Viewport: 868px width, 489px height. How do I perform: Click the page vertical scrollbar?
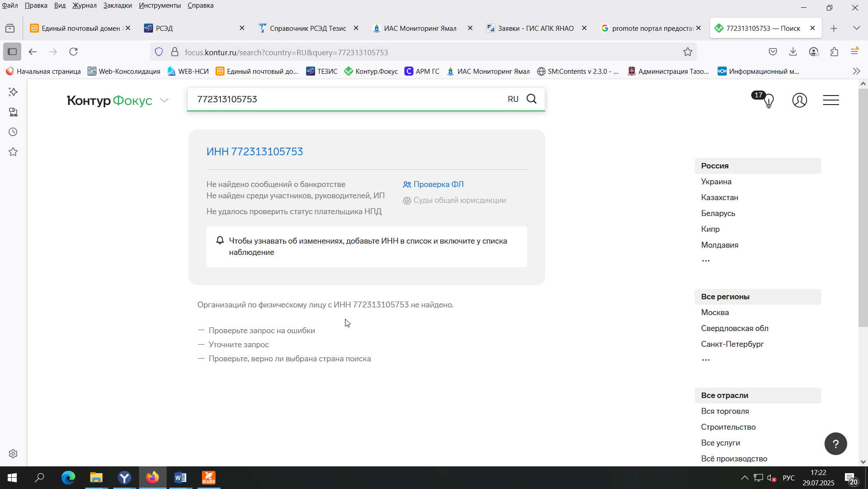click(863, 207)
